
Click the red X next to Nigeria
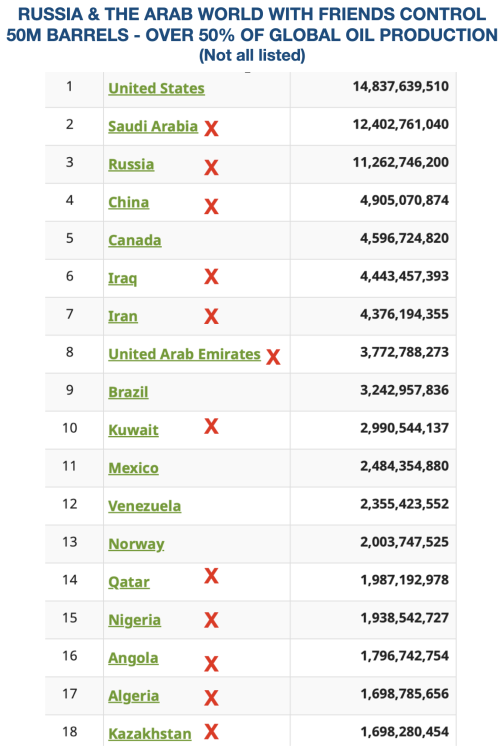click(x=211, y=620)
